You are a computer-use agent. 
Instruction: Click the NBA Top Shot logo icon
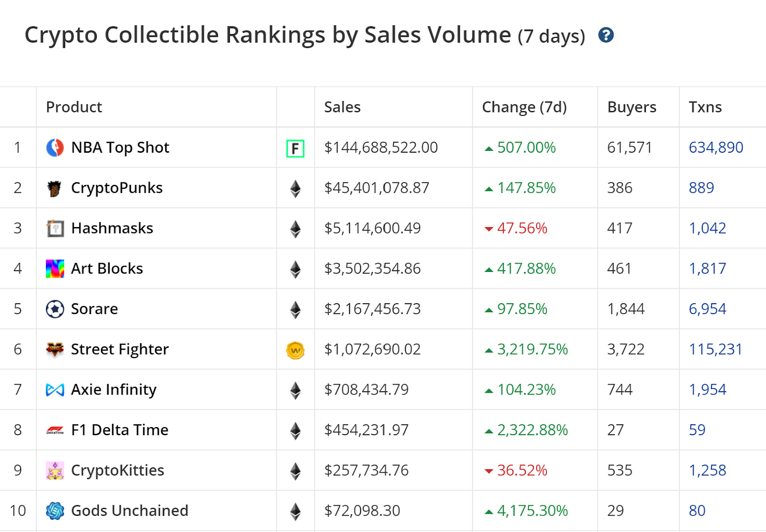[55, 147]
